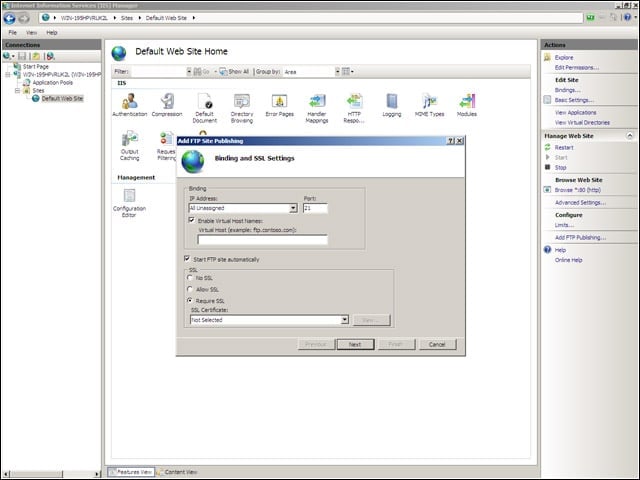Image resolution: width=640 pixels, height=480 pixels.
Task: Click the Stop icon under Manage Web Site
Action: pyautogui.click(x=548, y=167)
